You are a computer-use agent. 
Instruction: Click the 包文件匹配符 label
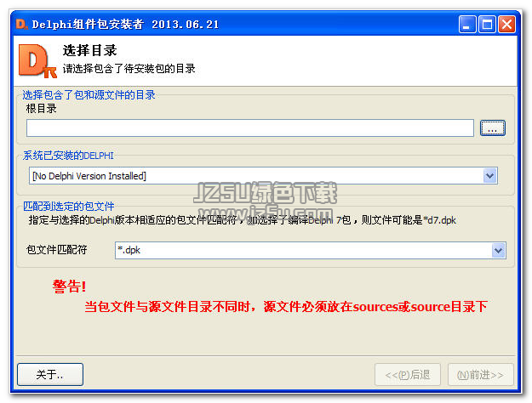57,250
